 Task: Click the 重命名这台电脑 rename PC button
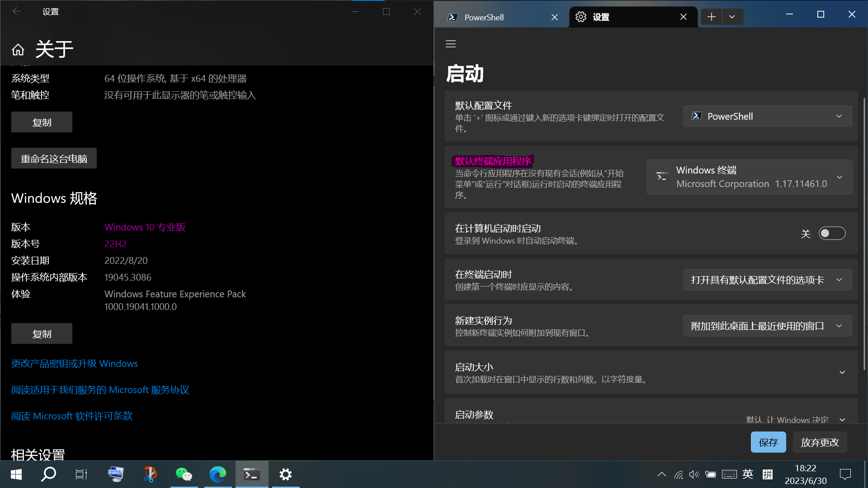[x=54, y=159]
